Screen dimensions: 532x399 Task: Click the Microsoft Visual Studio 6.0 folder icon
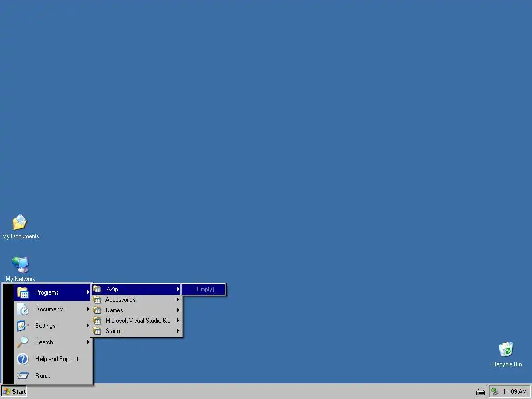97,321
